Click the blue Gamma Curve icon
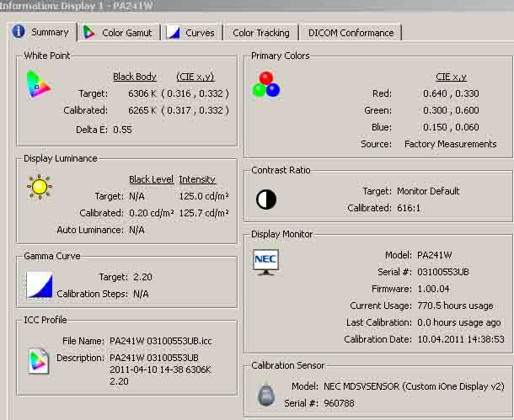 click(39, 284)
